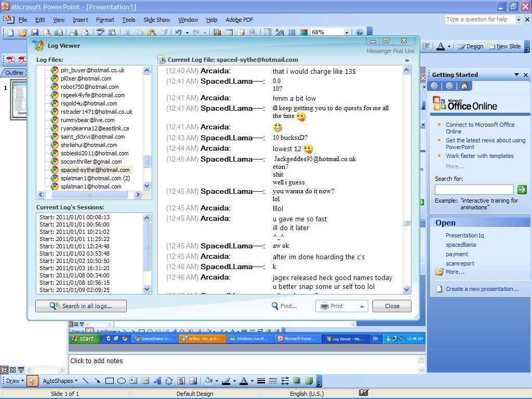
Task: Select the Arrow drawing tool
Action: coord(97,381)
